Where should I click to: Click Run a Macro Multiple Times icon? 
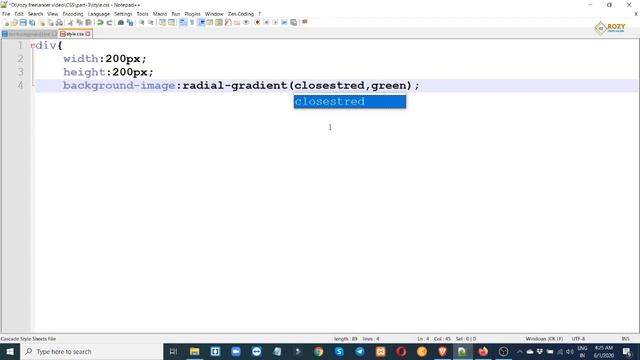pos(284,22)
